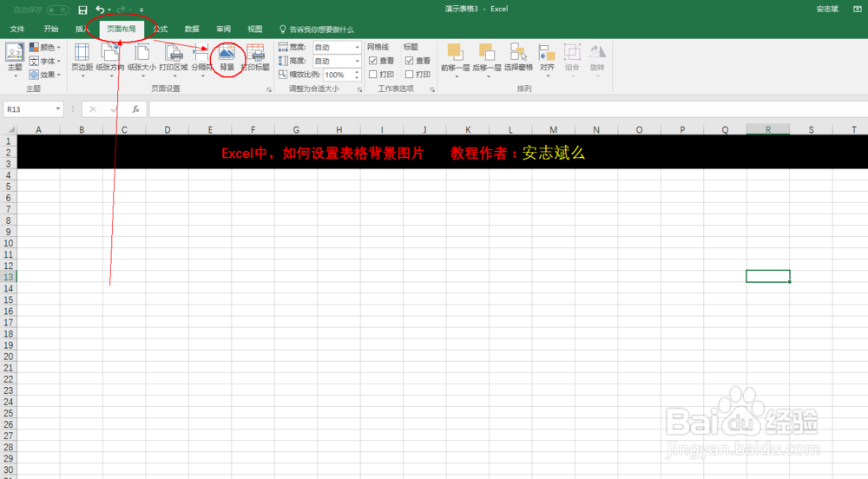Click the Undo arrow icon
This screenshot has height=479, width=868.
(x=100, y=10)
